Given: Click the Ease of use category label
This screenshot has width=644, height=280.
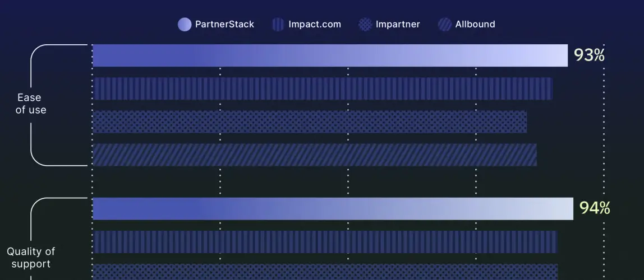Looking at the screenshot, I should click(x=30, y=104).
